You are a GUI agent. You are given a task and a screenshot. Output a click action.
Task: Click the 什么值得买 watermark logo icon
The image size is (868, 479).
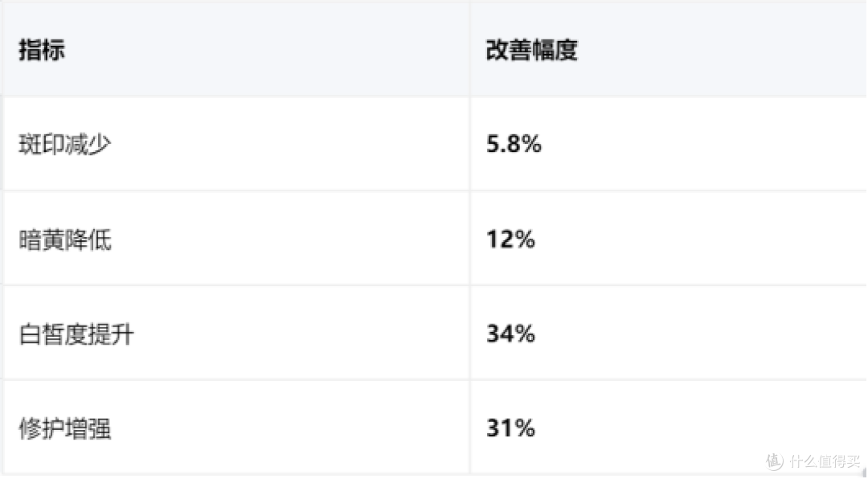(x=775, y=462)
